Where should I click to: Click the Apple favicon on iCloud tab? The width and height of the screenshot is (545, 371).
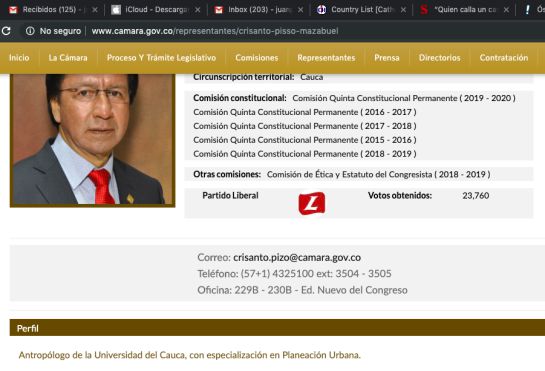(x=116, y=10)
